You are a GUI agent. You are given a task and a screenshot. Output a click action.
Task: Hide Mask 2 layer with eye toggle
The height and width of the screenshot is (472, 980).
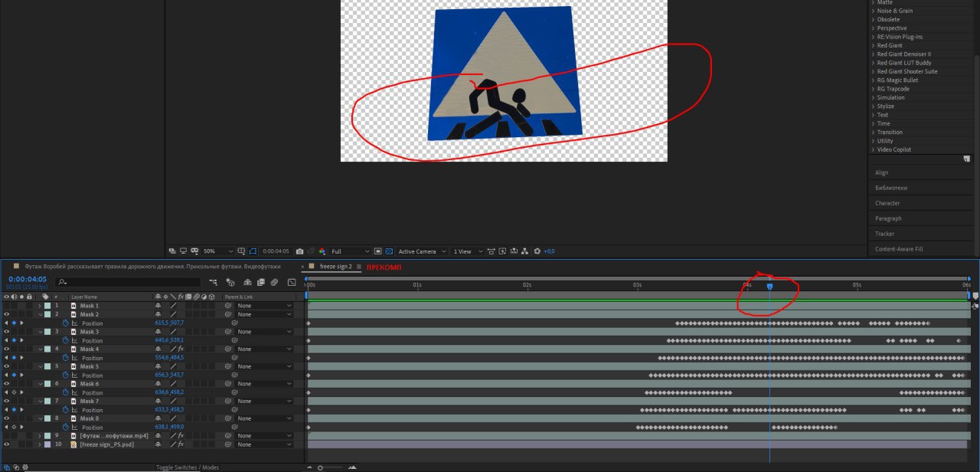[7, 314]
